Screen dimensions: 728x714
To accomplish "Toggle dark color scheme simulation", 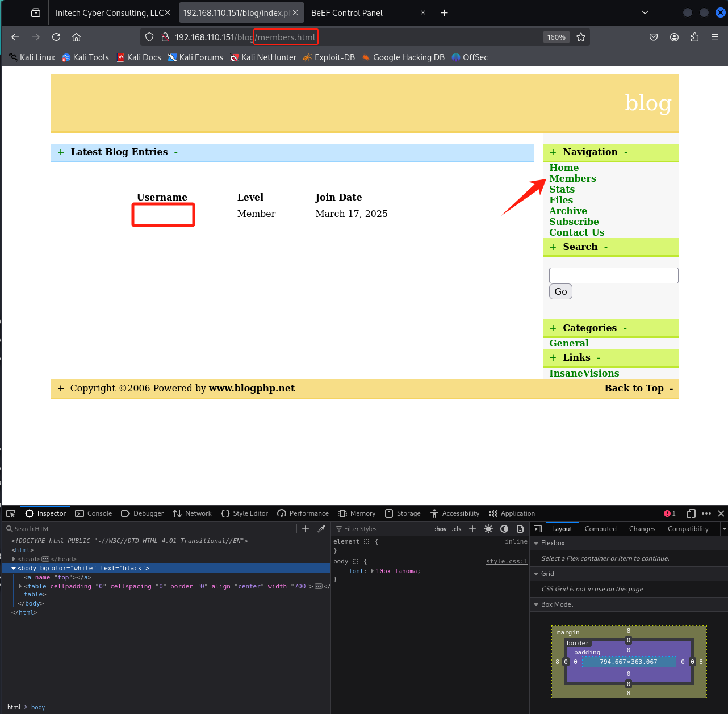I will [504, 529].
